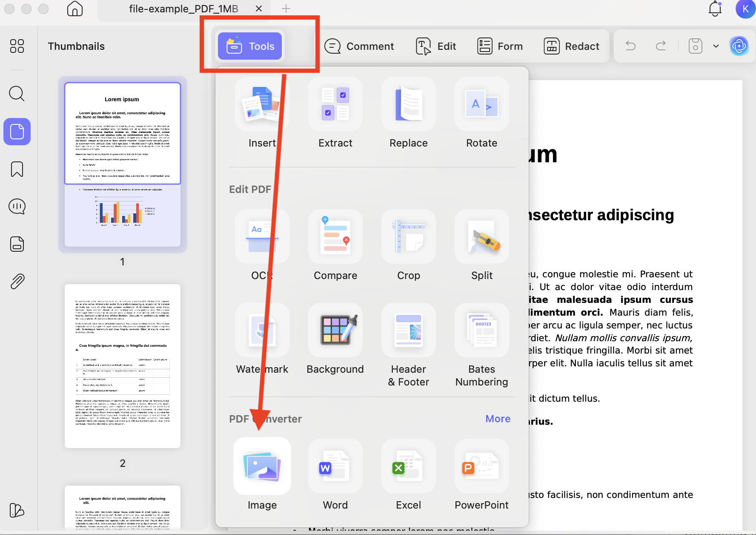756x535 pixels.
Task: Expand the save options dropdown
Action: (x=715, y=46)
